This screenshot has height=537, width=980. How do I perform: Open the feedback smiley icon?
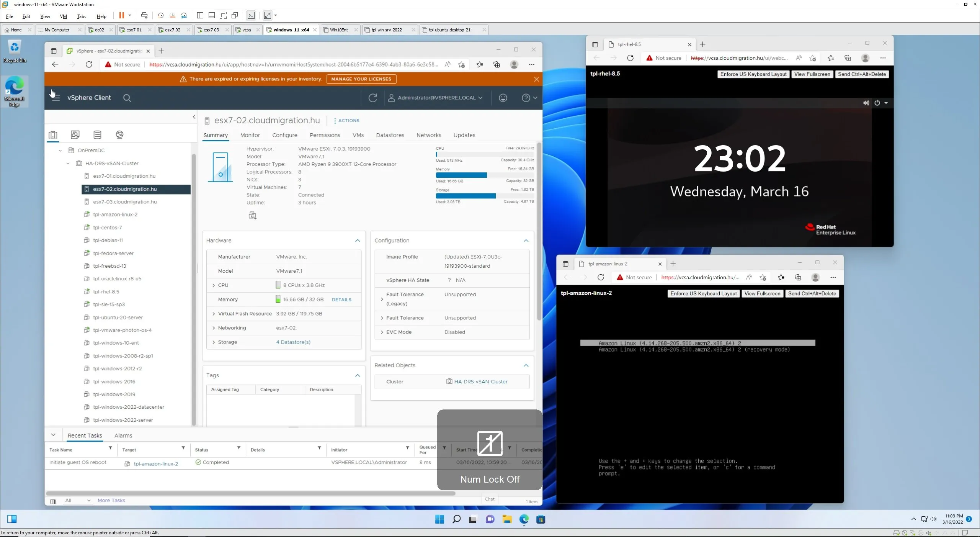tap(503, 98)
